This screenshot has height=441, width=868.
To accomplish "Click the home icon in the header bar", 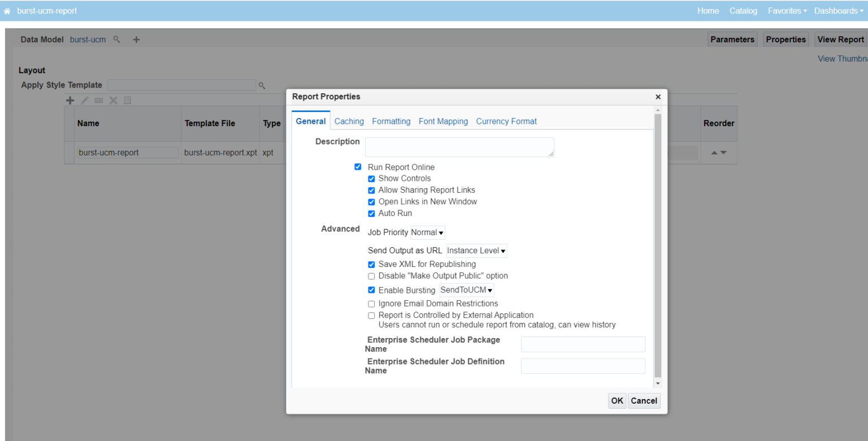I will 7,10.
